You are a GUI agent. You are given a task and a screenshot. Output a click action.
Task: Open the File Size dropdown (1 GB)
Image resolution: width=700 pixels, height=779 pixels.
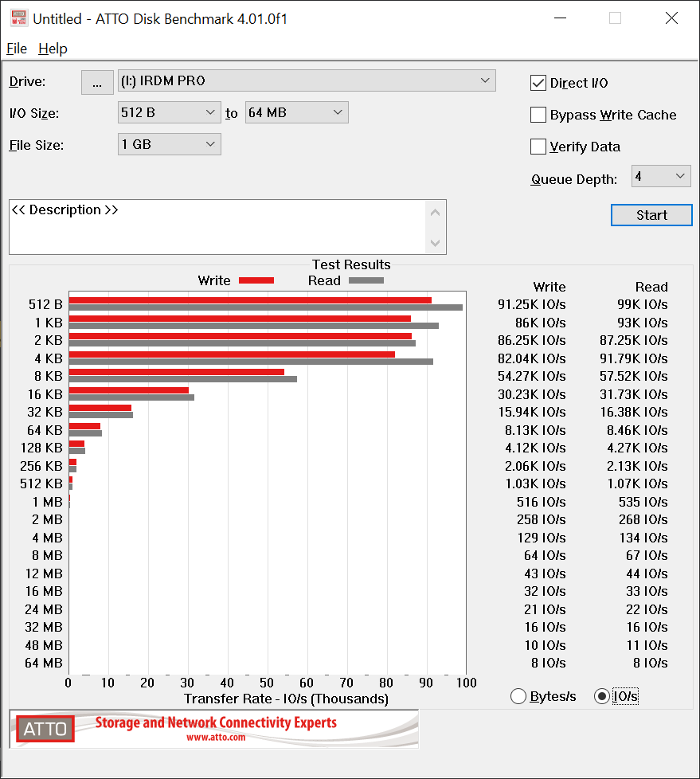[169, 144]
